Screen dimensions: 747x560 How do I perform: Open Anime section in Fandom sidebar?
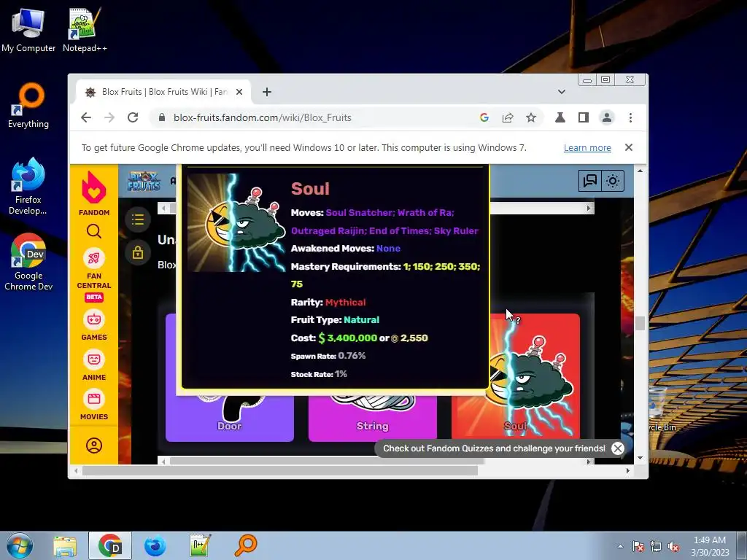click(x=94, y=365)
